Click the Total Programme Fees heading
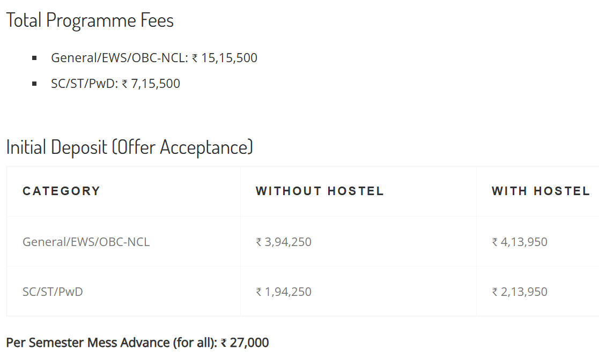The image size is (599, 364). pos(90,20)
